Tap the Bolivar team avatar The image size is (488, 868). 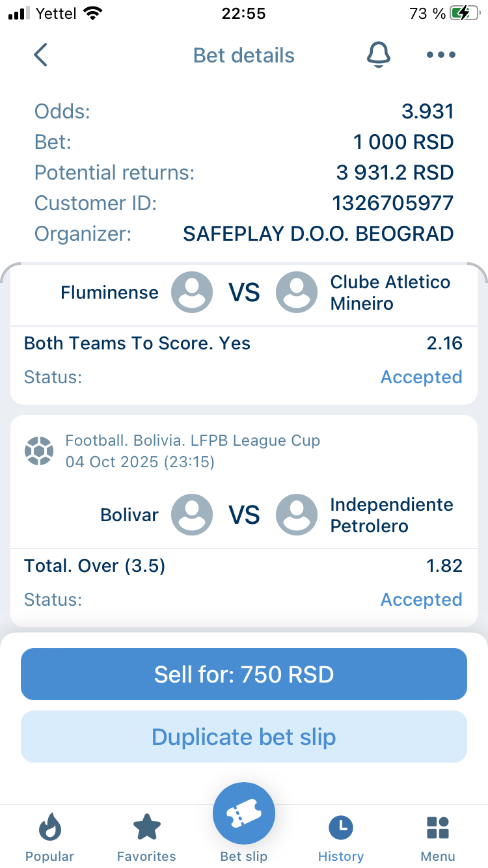[x=192, y=515]
